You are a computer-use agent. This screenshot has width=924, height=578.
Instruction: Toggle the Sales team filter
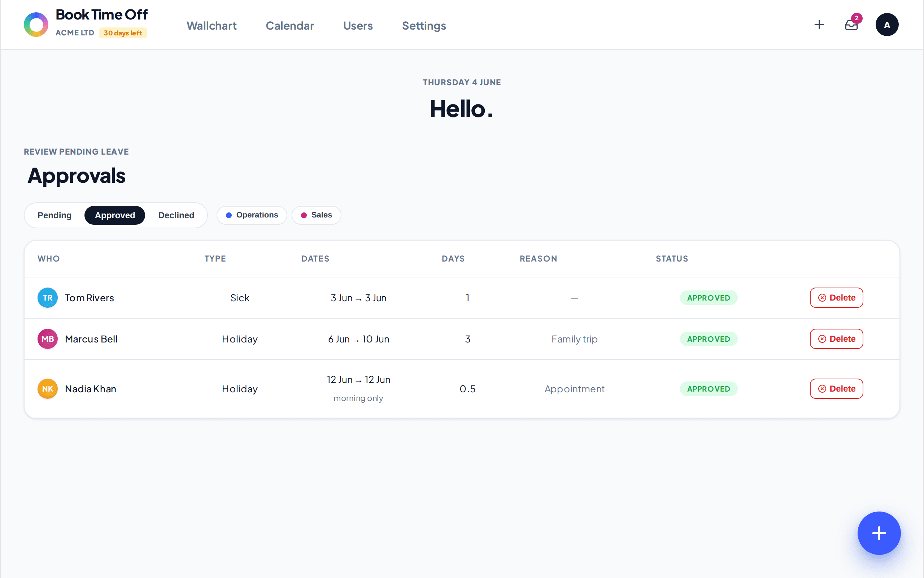[316, 215]
